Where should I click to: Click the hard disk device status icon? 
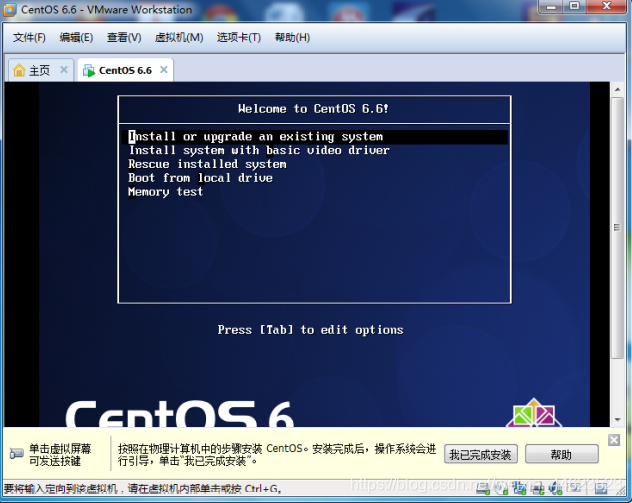483,488
